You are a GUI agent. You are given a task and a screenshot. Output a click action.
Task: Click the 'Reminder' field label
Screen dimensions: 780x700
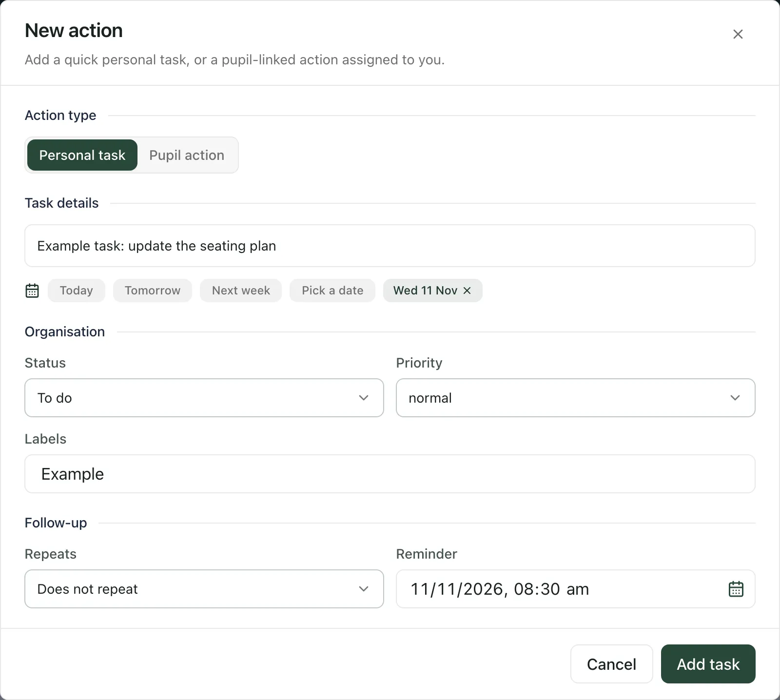point(427,554)
